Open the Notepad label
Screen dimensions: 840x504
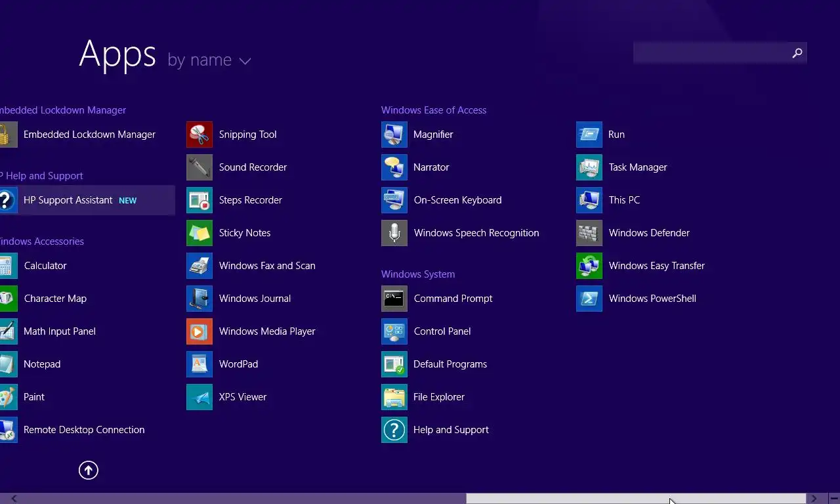42,364
